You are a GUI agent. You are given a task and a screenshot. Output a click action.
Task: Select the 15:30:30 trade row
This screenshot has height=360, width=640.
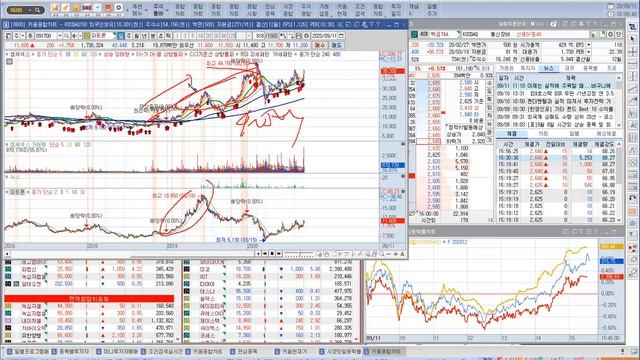pos(556,158)
